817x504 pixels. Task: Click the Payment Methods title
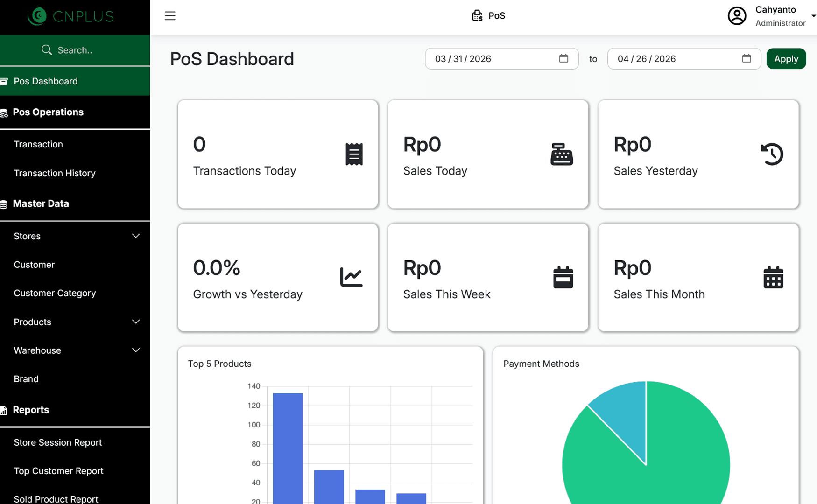(x=541, y=364)
